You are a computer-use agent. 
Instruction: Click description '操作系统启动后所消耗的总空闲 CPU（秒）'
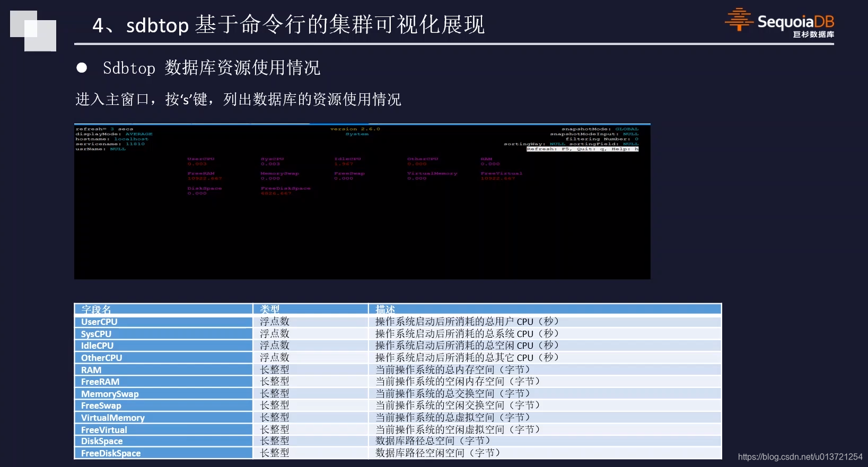point(467,345)
